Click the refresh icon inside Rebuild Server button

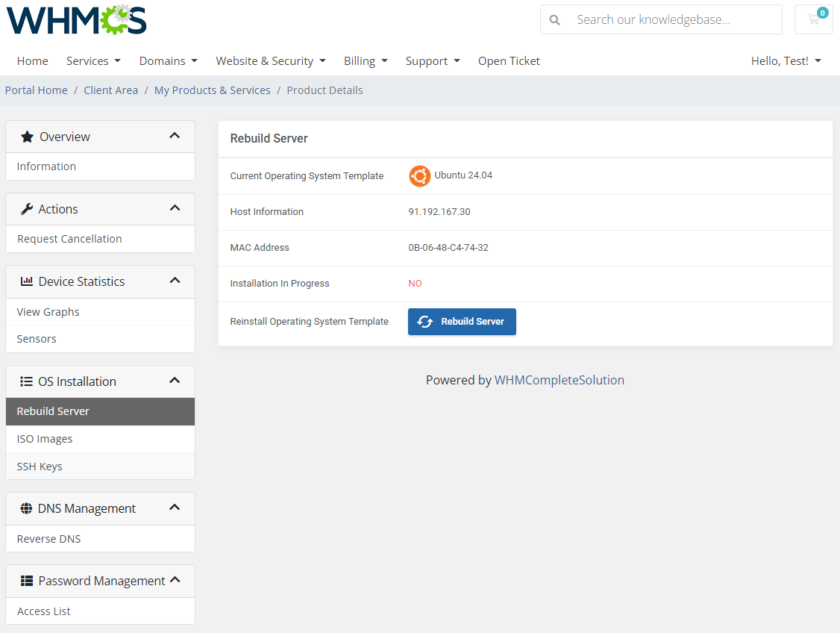pos(425,322)
